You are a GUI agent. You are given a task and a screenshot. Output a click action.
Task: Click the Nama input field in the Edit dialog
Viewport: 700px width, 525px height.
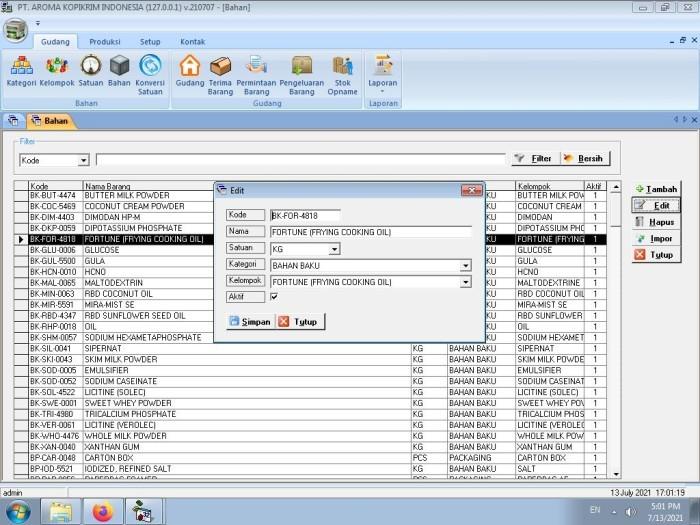(x=370, y=232)
